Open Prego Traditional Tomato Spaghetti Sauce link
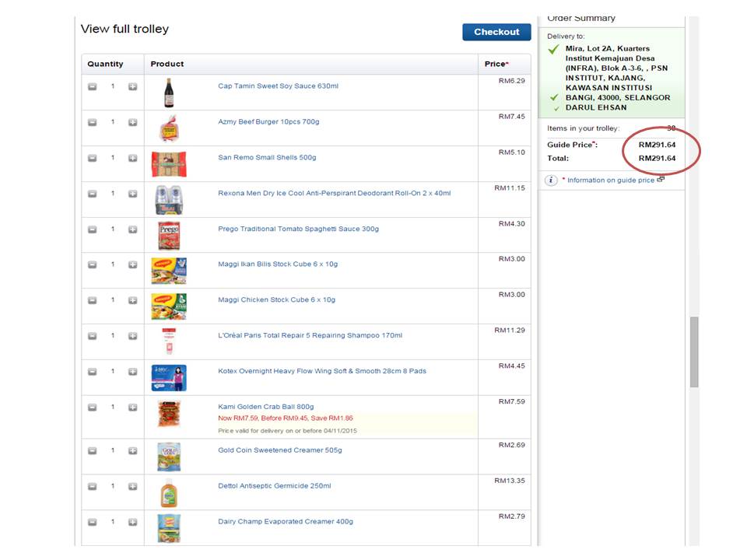This screenshot has height=560, width=747. tap(299, 229)
